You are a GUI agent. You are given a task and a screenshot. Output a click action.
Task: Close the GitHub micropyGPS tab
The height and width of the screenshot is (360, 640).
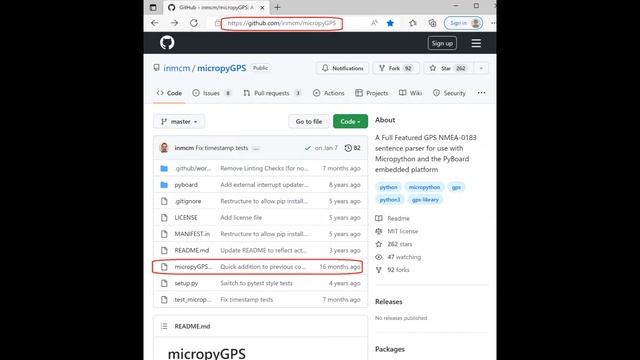coord(262,7)
